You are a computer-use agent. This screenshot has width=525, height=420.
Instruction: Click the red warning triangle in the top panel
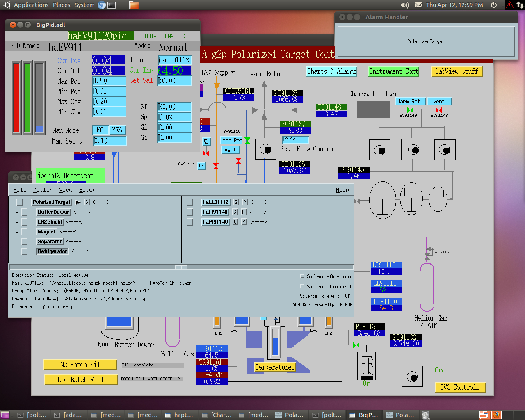(x=510, y=5)
